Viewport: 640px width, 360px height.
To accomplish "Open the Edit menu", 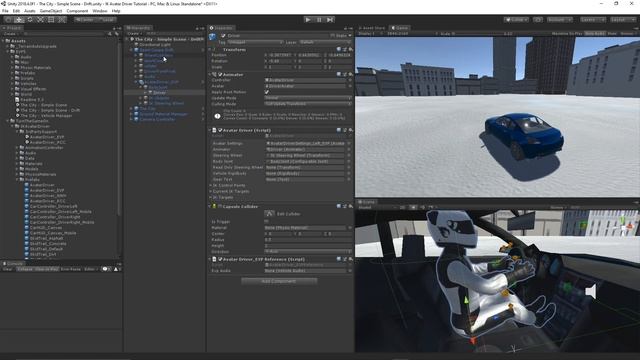I will 16,11.
